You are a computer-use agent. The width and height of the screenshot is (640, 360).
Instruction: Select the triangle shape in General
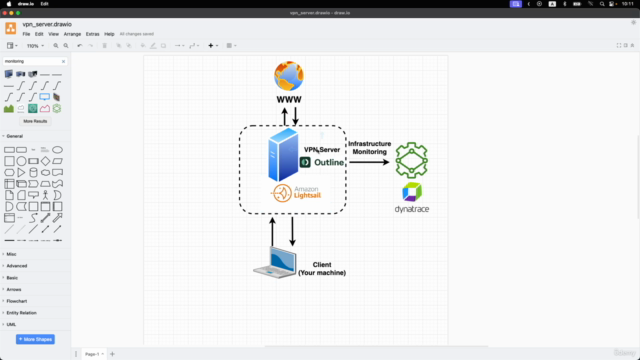pyautogui.click(x=21, y=172)
